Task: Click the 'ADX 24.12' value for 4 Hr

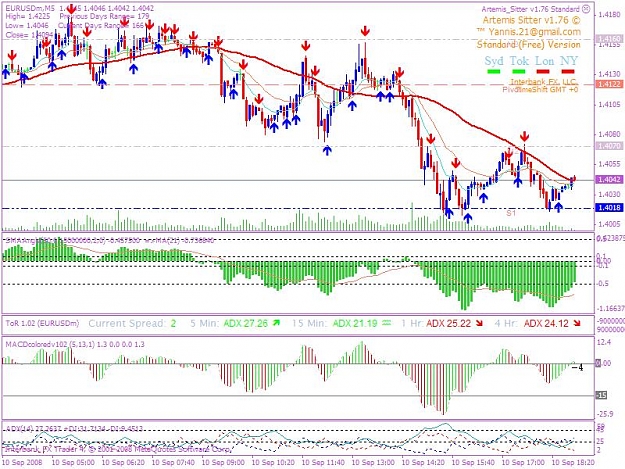Action: click(x=546, y=323)
